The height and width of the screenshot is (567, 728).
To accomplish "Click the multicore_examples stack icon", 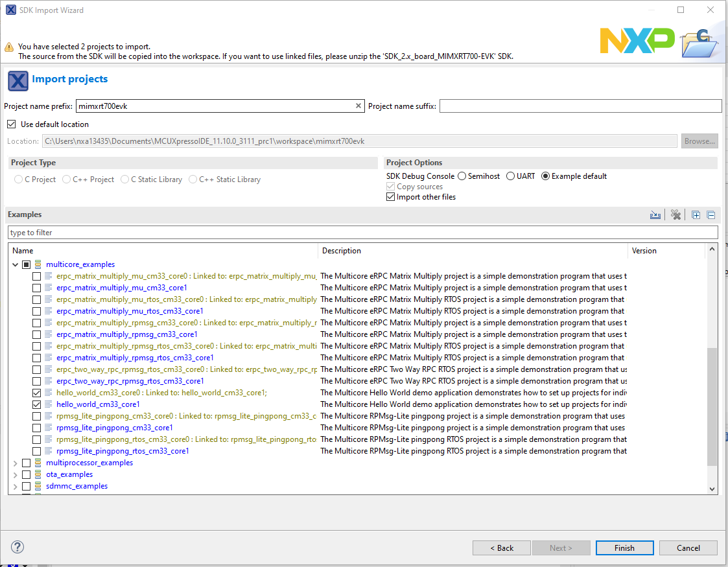I will 38,264.
